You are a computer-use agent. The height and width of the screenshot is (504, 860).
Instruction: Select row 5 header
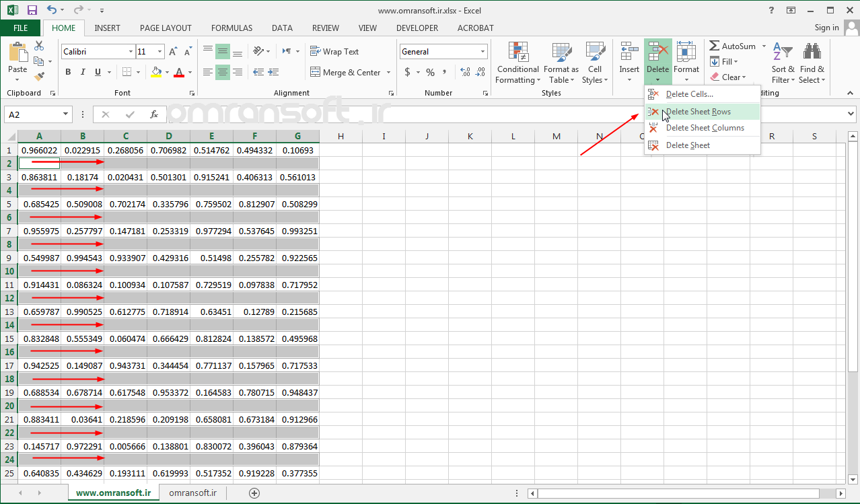9,204
